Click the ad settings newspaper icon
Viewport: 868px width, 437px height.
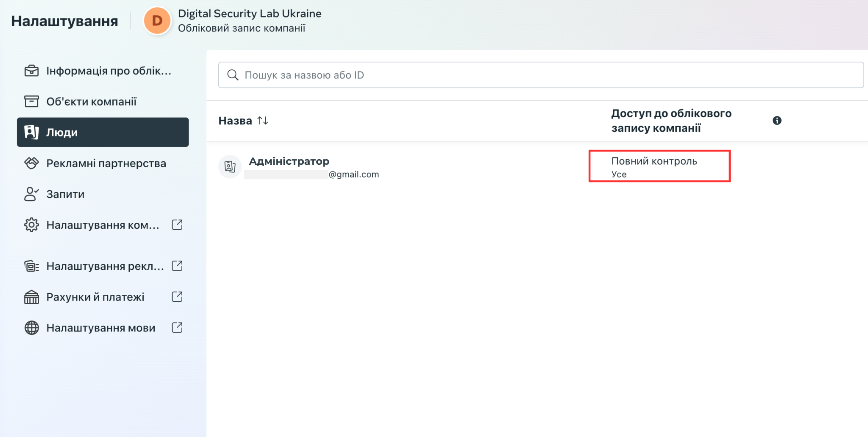pyautogui.click(x=31, y=266)
